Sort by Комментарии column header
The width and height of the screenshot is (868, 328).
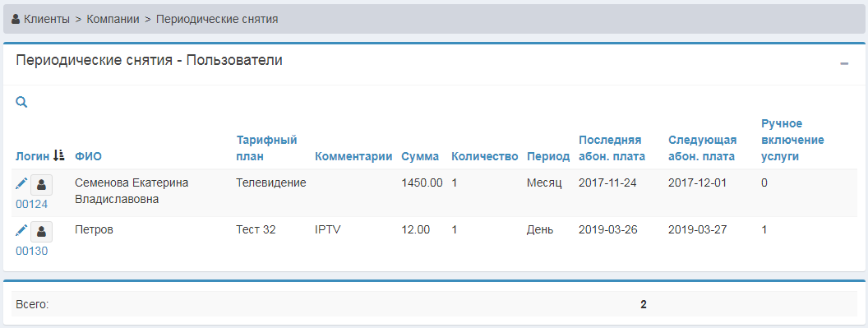(x=353, y=156)
